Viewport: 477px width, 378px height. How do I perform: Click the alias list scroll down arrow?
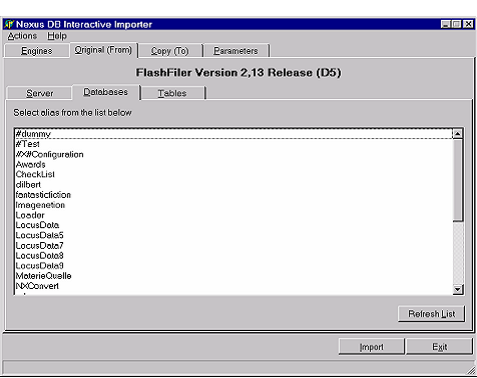pos(458,289)
